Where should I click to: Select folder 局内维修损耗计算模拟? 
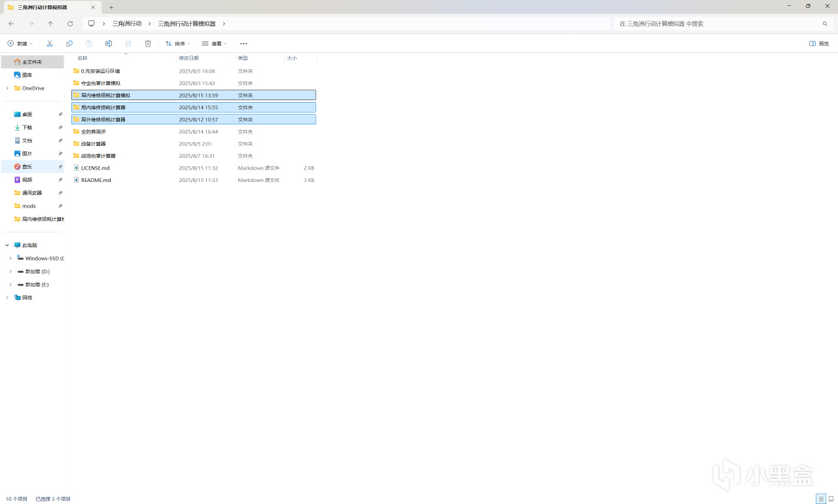(x=194, y=95)
